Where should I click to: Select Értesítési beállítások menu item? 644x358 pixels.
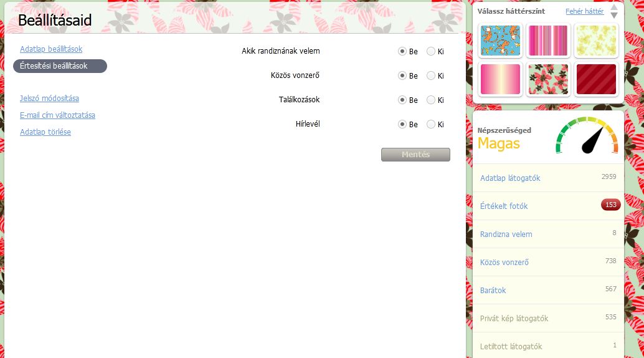pyautogui.click(x=60, y=66)
